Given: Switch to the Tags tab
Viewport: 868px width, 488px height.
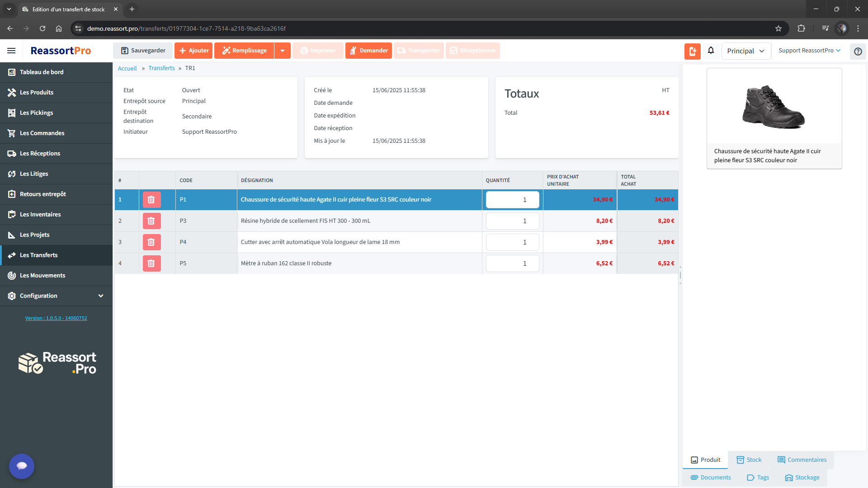Looking at the screenshot, I should [758, 478].
